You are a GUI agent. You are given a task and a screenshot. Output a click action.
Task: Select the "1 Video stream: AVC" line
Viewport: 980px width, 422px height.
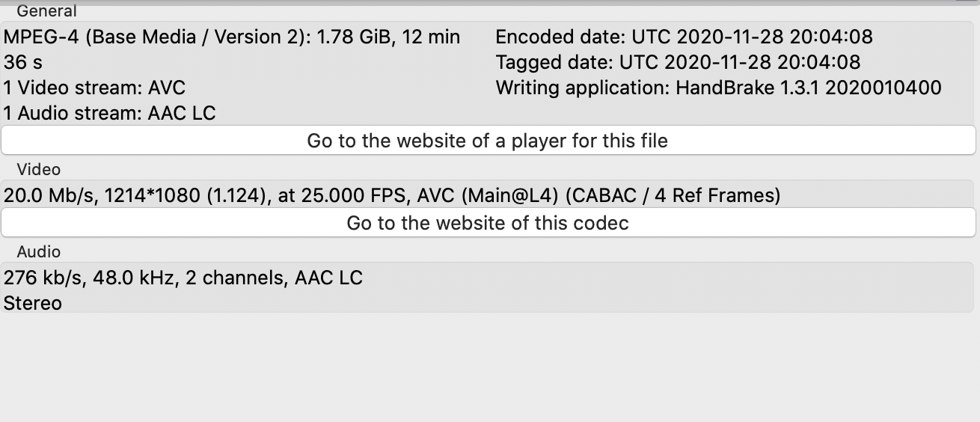(94, 88)
